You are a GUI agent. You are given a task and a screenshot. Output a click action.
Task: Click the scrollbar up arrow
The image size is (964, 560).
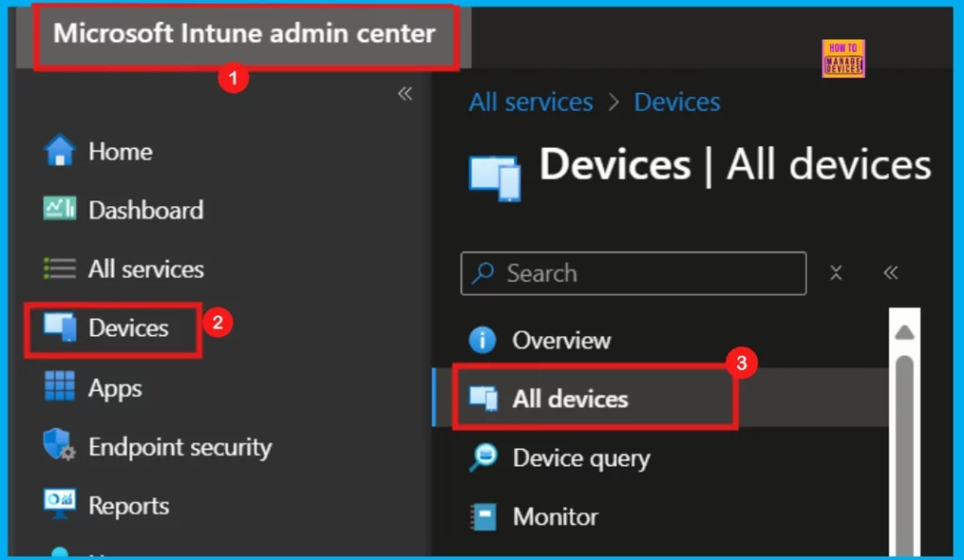point(905,332)
